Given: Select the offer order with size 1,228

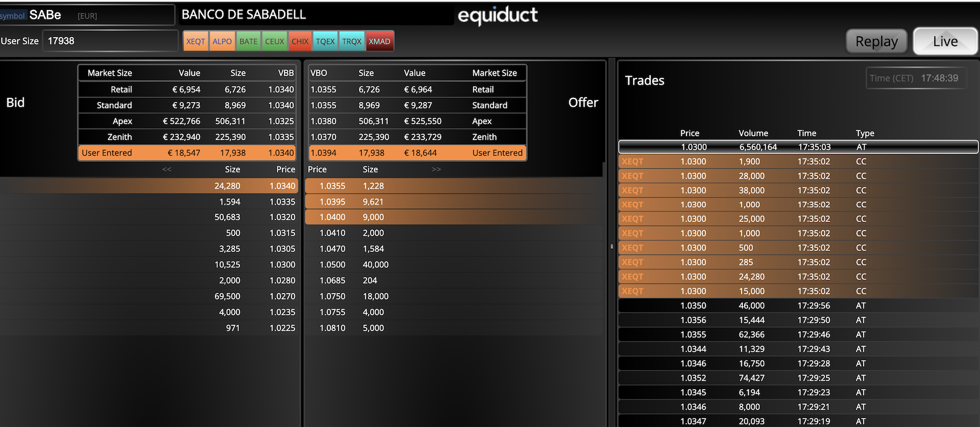Looking at the screenshot, I should [453, 186].
